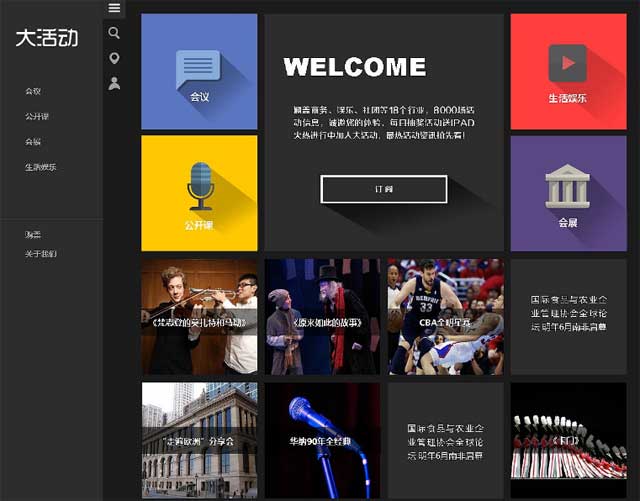
Task: Go to 会展 in sidebar menu
Action: (33, 141)
